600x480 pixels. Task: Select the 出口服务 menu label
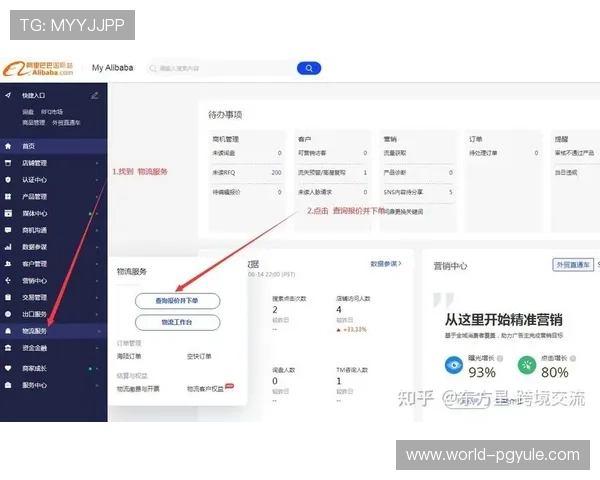click(x=34, y=314)
